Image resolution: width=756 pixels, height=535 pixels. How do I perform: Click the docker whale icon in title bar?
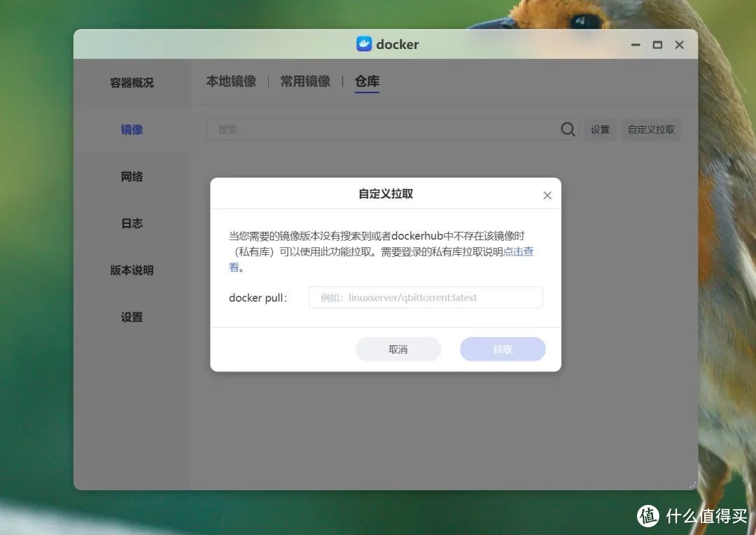363,43
